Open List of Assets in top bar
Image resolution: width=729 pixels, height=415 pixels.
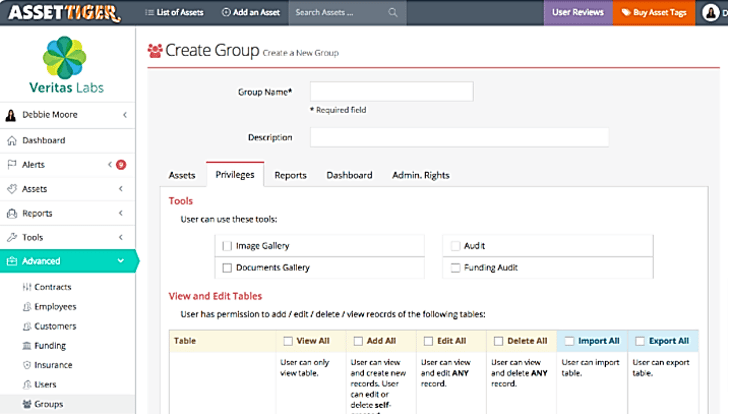175,13
